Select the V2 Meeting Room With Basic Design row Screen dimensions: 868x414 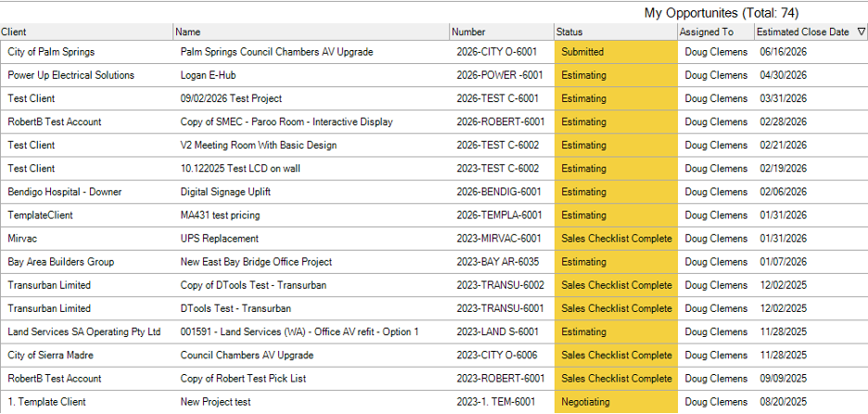[434, 145]
